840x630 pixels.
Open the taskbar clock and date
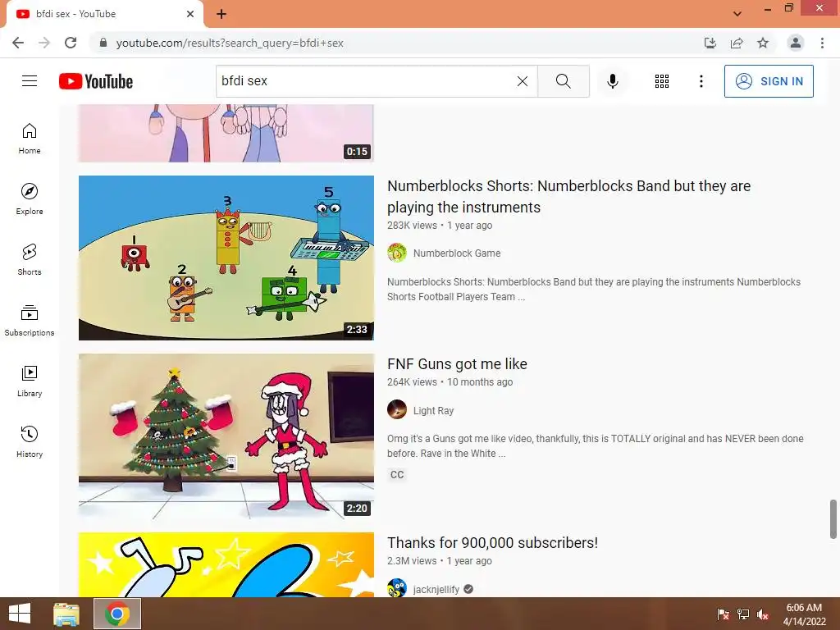(804, 614)
